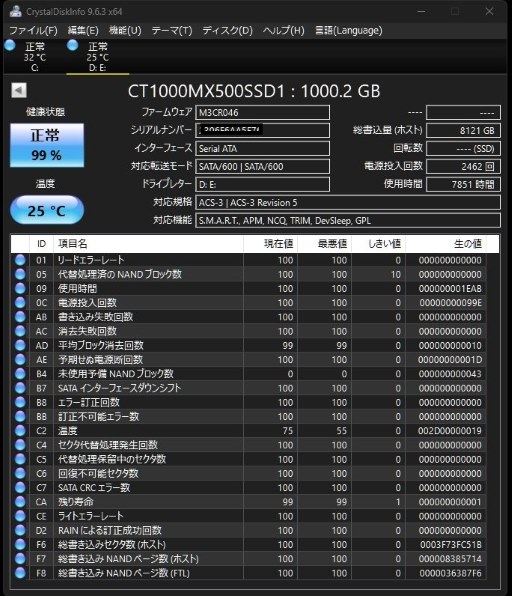This screenshot has height=596, width=512.
Task: Open the 編集(E) menu
Action: 83,30
